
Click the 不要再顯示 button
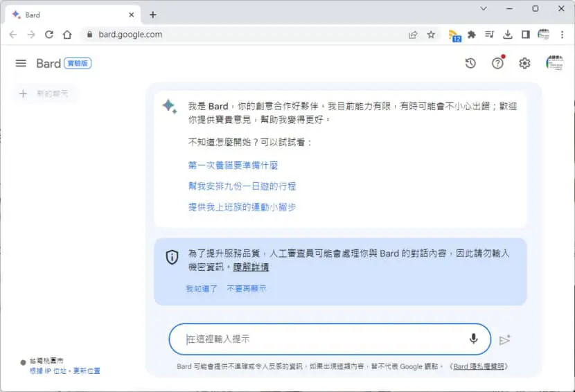click(247, 289)
